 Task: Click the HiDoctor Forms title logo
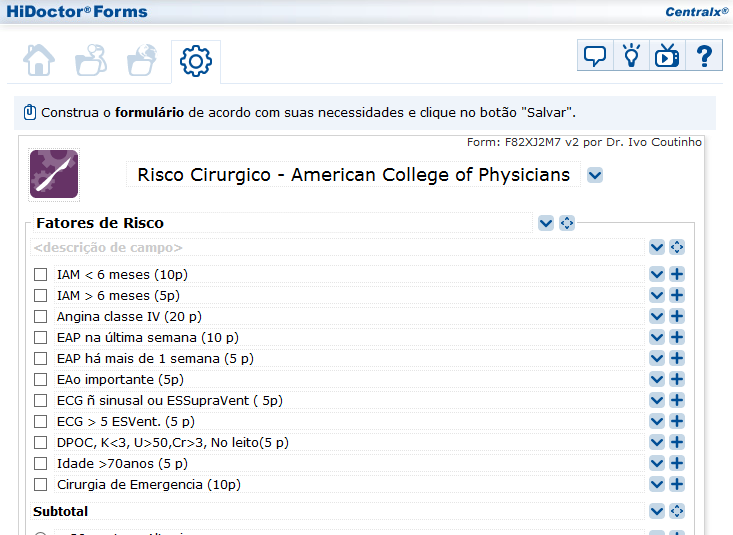click(x=77, y=12)
